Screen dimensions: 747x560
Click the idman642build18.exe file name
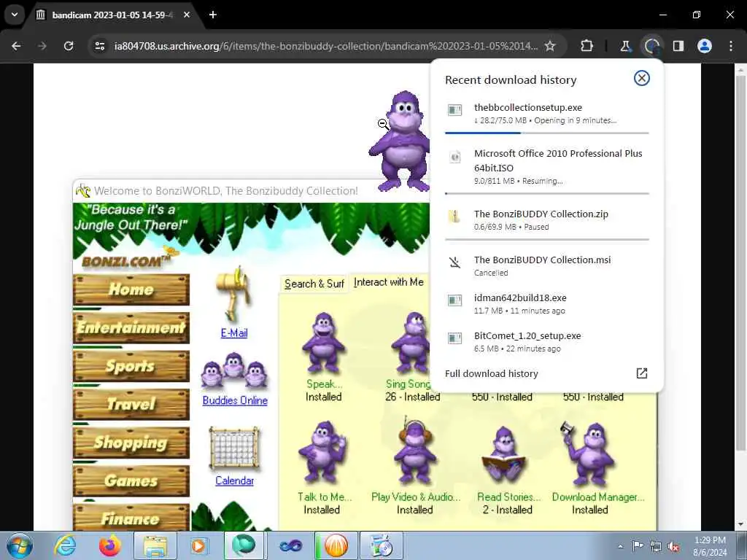520,298
